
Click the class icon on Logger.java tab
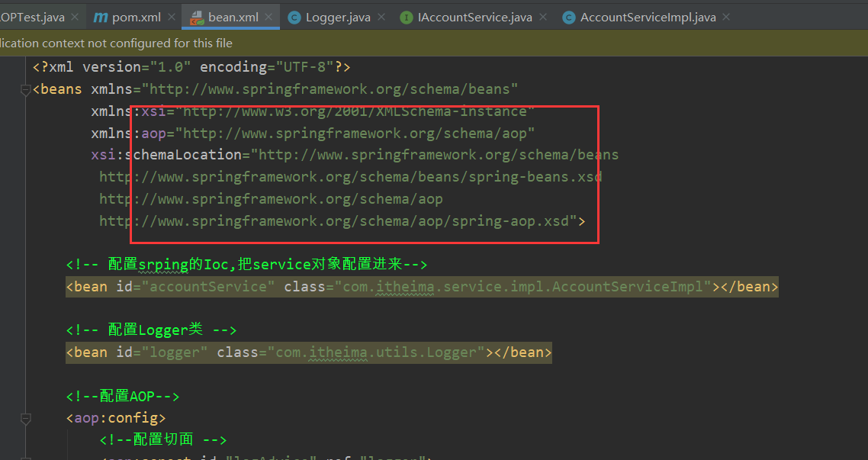(294, 18)
